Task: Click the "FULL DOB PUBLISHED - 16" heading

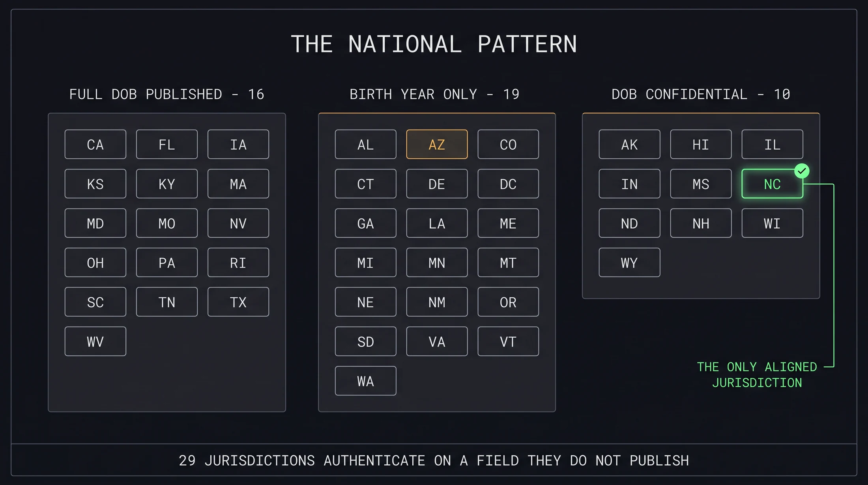Action: 167,94
